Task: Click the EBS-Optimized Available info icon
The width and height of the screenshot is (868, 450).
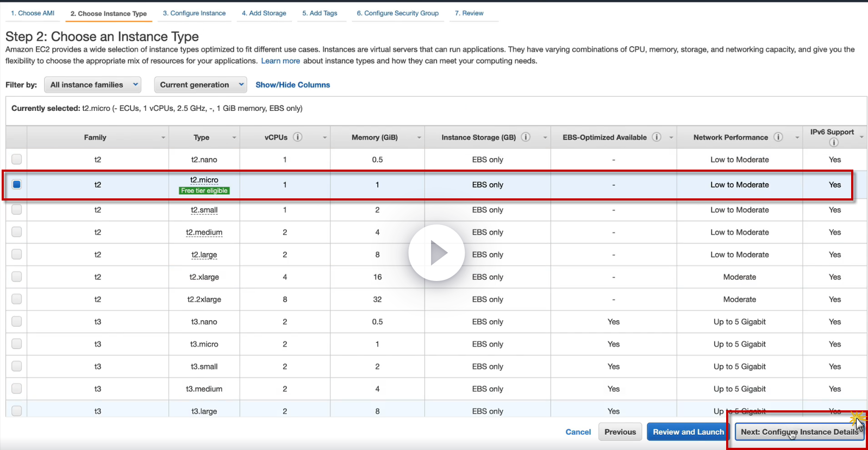Action: coord(657,137)
